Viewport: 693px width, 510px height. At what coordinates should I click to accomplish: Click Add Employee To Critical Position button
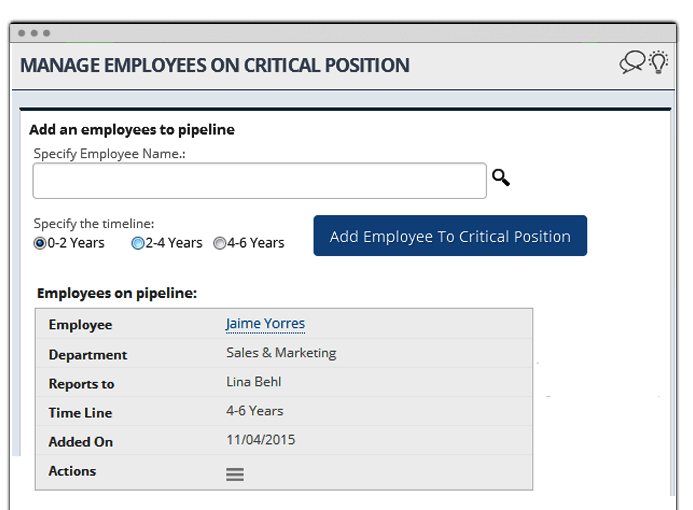tap(450, 236)
